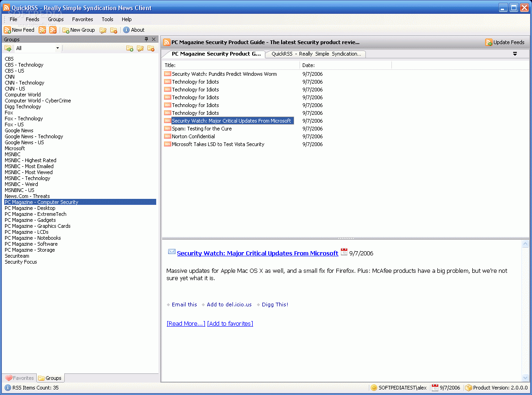Viewport: 532px width, 395px height.
Task: Click the article pane scroll-up arrow
Action: [x=525, y=243]
